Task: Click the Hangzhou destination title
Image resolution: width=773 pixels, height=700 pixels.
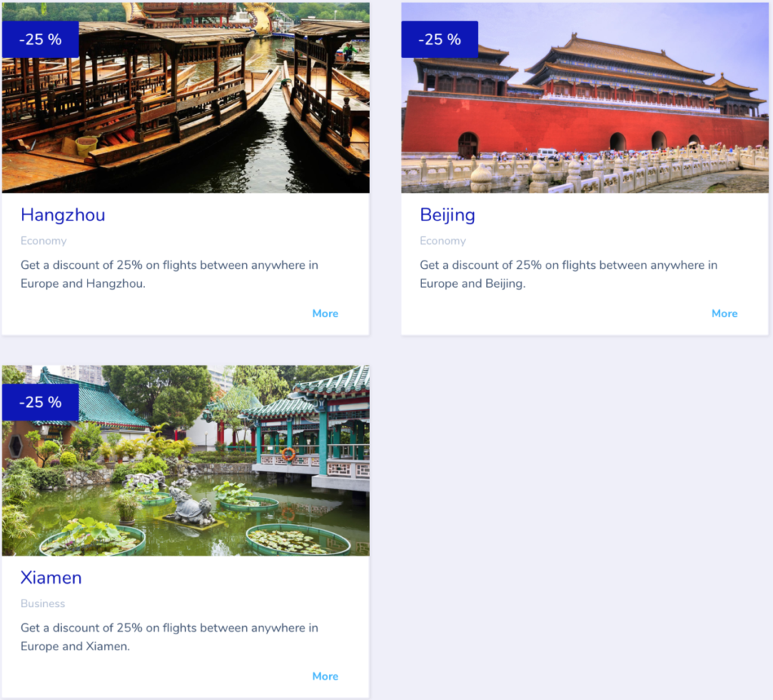Action: (63, 215)
